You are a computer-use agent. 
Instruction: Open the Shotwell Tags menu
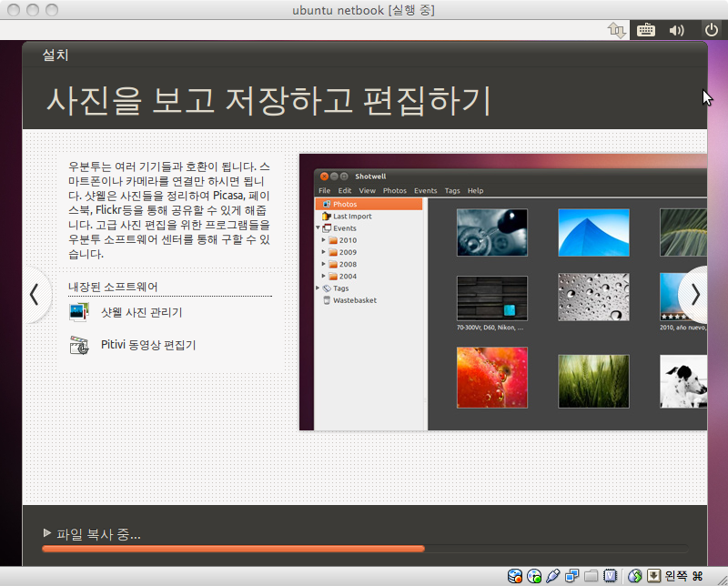click(x=452, y=190)
